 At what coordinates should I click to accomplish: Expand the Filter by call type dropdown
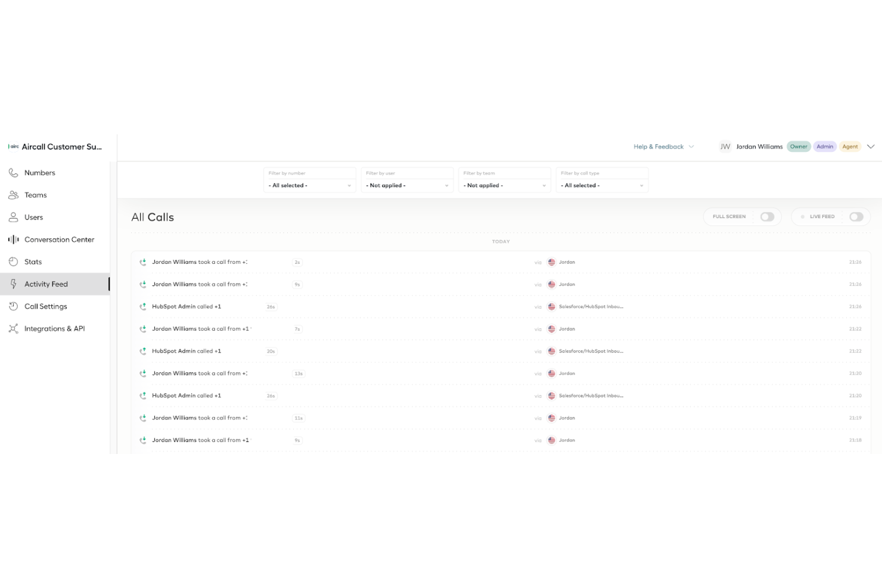click(x=602, y=185)
